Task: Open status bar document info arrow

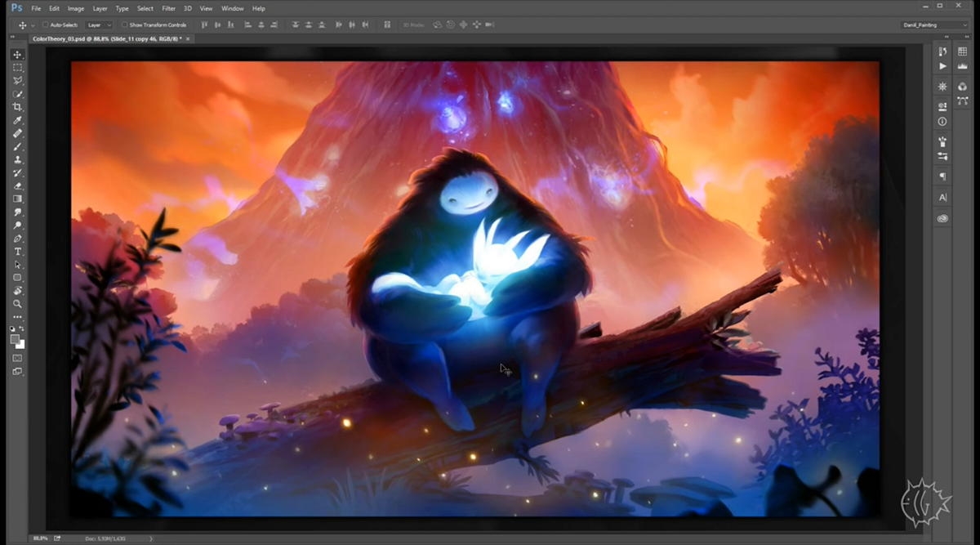Action: 152,538
